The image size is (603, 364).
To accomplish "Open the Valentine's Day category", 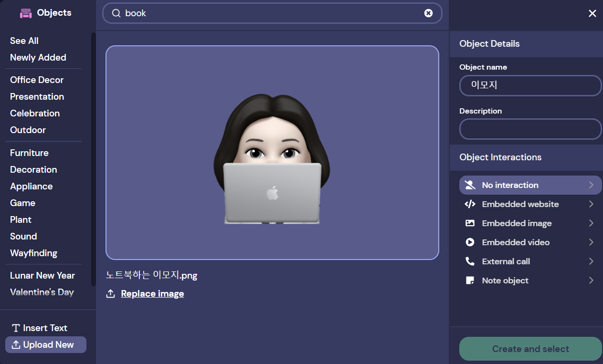I will (42, 292).
